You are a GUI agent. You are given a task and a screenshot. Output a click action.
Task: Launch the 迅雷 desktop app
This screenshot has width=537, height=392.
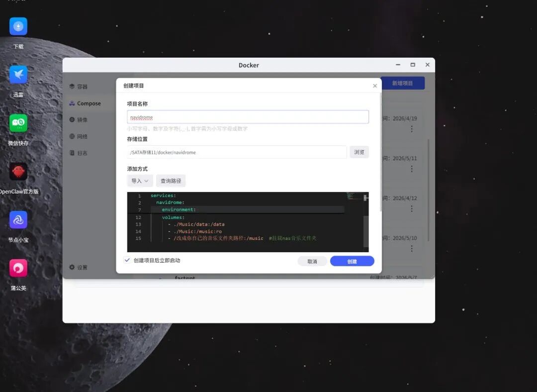click(x=18, y=75)
